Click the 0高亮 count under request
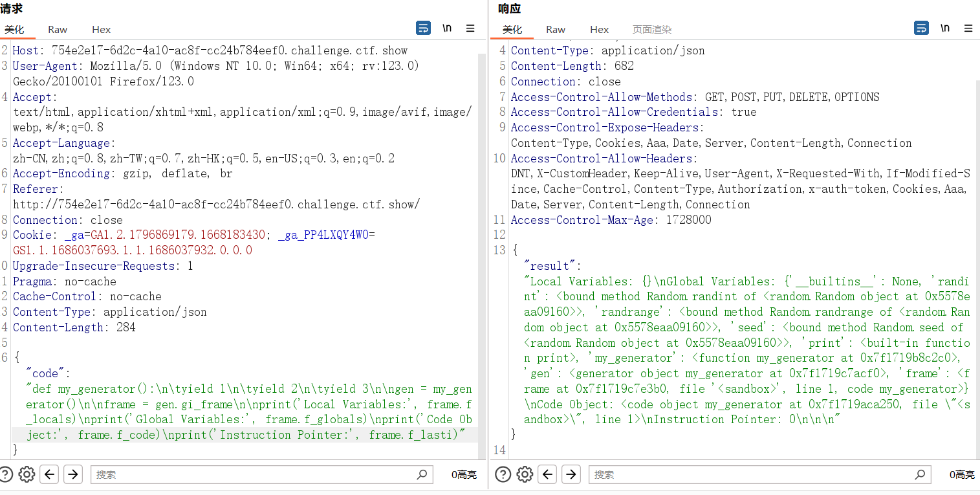Screen dimensions: 980x495 [464, 474]
